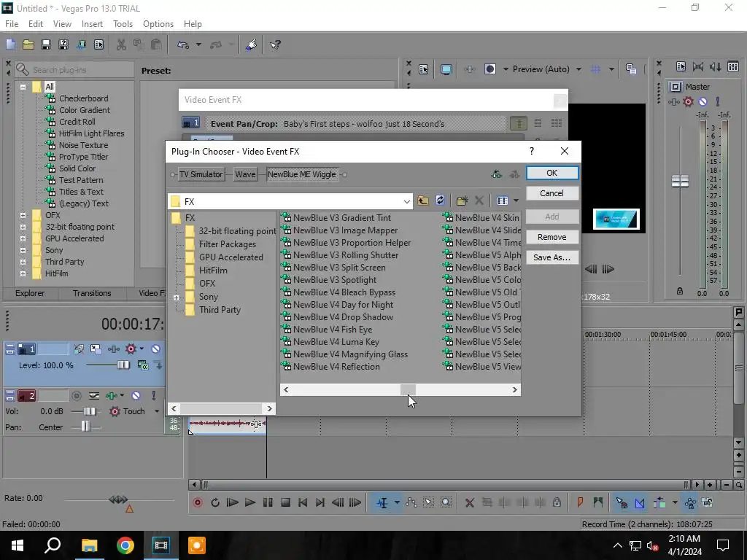Screen dimensions: 747x560
Task: Mute audio track 2
Action: (136, 396)
